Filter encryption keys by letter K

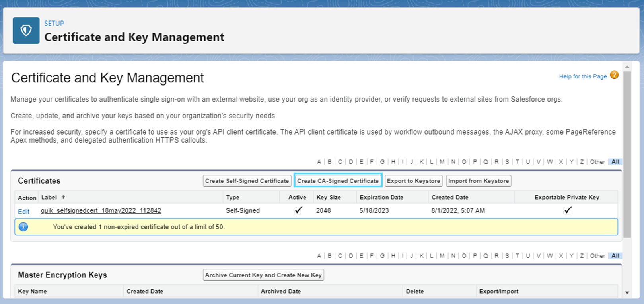coord(421,256)
